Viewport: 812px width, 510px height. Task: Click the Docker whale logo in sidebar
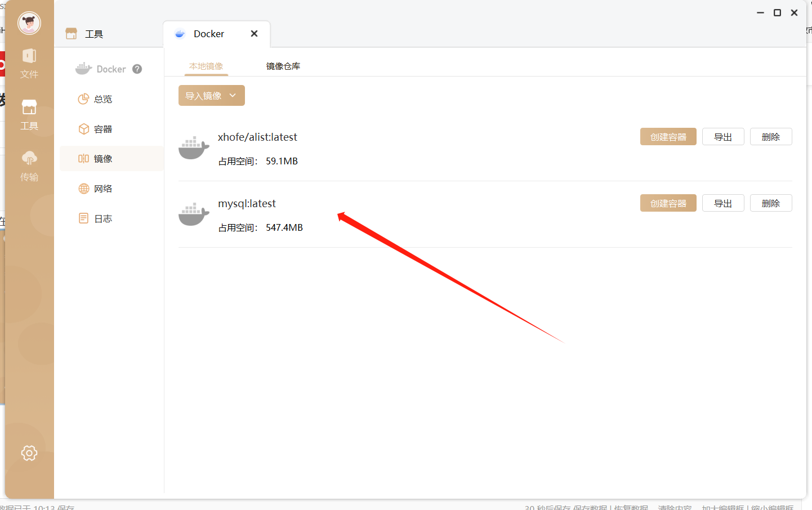(83, 69)
